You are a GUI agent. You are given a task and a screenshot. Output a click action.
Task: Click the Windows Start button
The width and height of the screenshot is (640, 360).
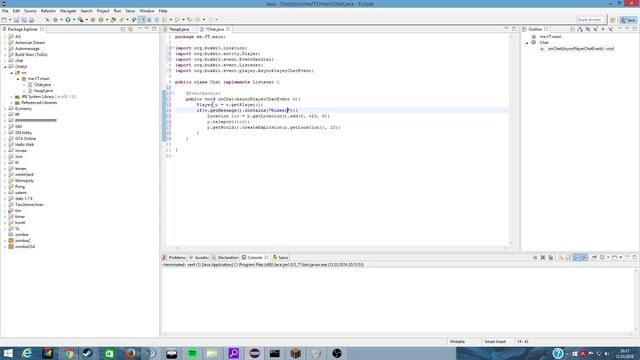8,353
